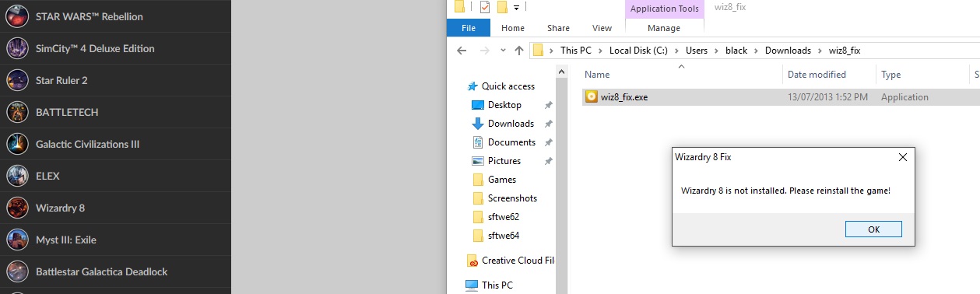Click the wiz8_fix.exe application icon

point(591,97)
